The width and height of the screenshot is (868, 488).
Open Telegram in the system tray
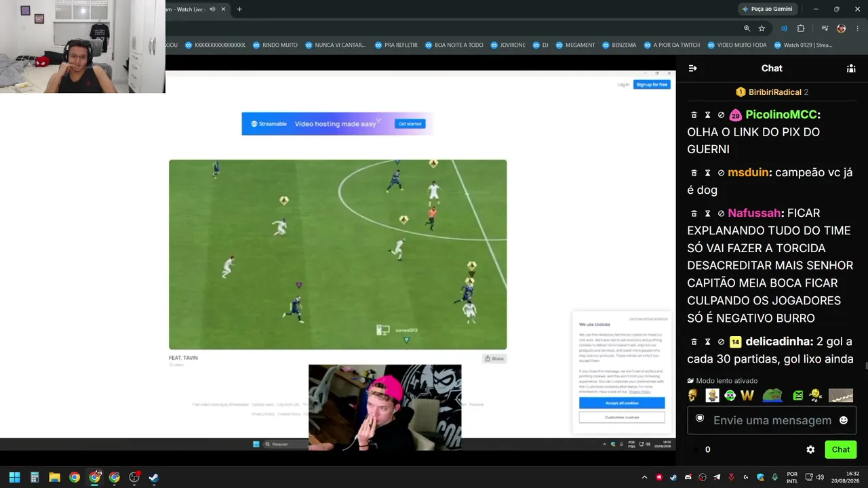[717, 477]
